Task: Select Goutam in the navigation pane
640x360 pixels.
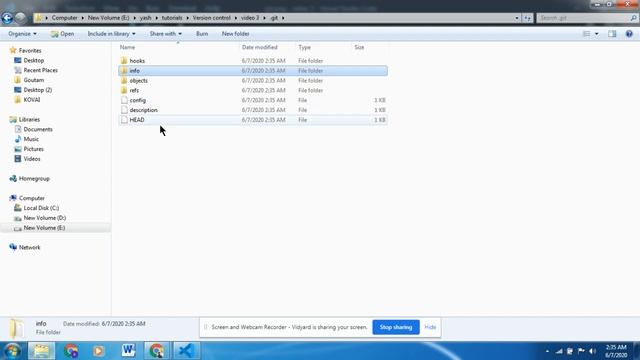Action: tap(33, 80)
